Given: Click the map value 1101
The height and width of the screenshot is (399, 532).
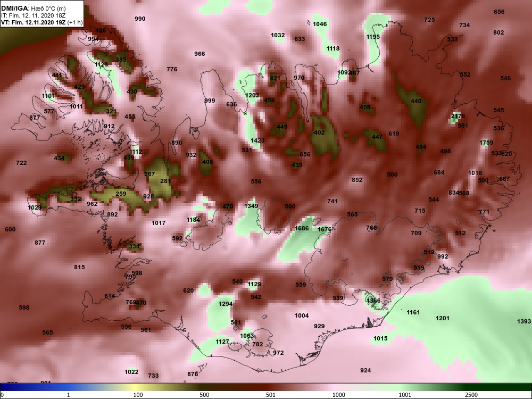Looking at the screenshot, I should (x=48, y=96).
